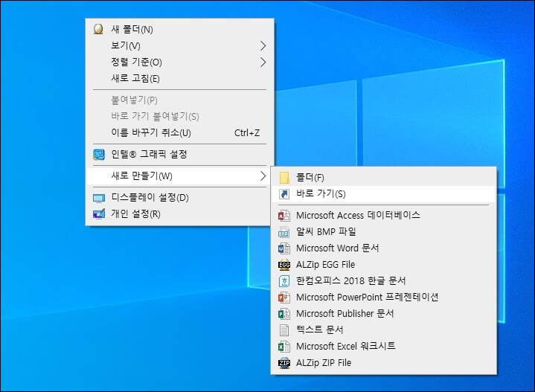Expand the 정렬 기준(O) submenu arrow

[x=263, y=62]
